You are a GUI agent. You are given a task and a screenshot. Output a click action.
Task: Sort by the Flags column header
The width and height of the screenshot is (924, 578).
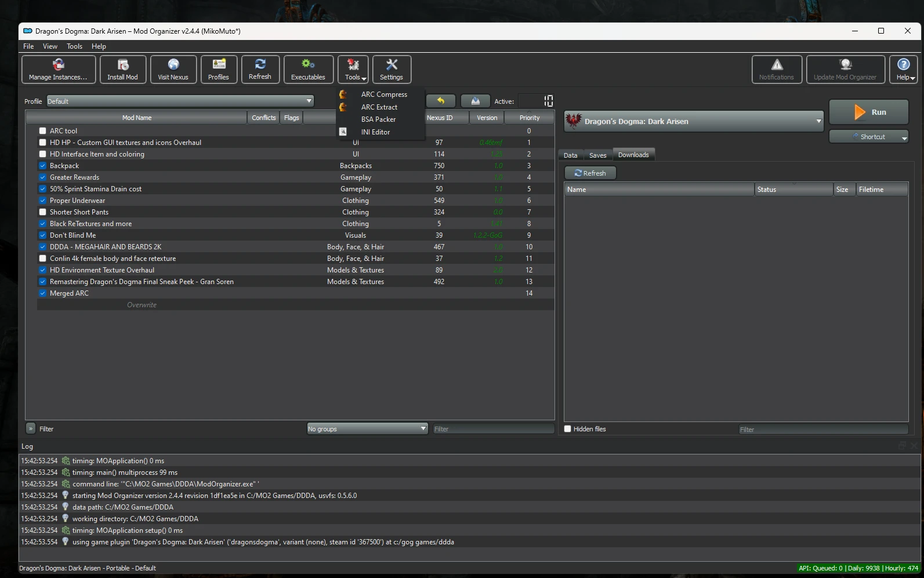291,118
